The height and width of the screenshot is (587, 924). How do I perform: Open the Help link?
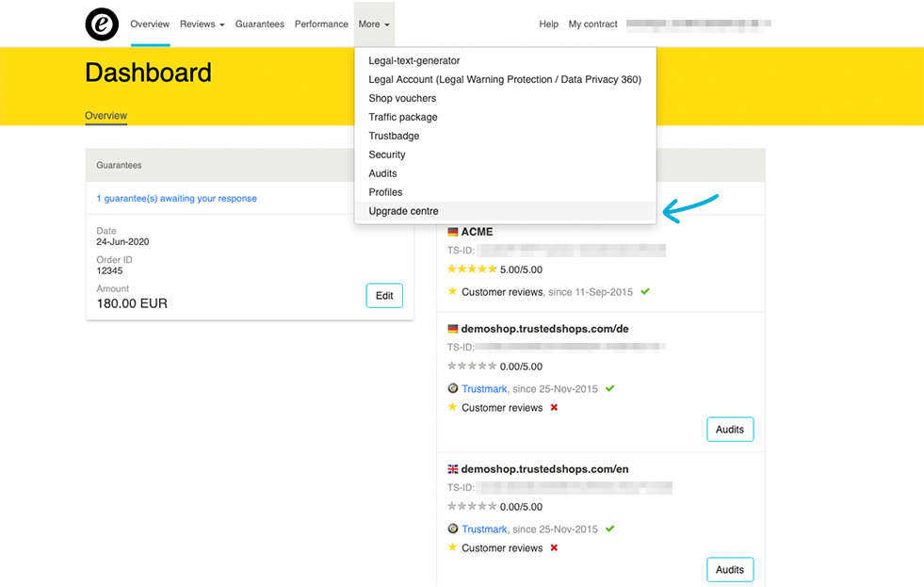[x=548, y=24]
